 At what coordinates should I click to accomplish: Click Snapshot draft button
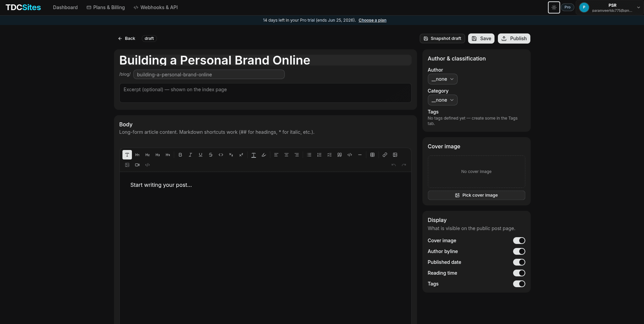tap(442, 39)
